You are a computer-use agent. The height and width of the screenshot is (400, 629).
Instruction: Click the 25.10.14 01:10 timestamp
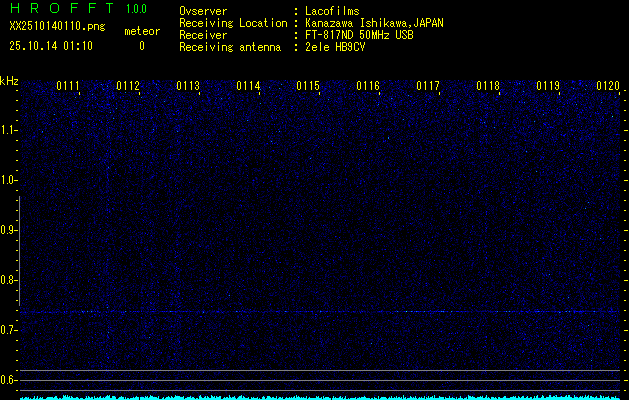(51, 45)
